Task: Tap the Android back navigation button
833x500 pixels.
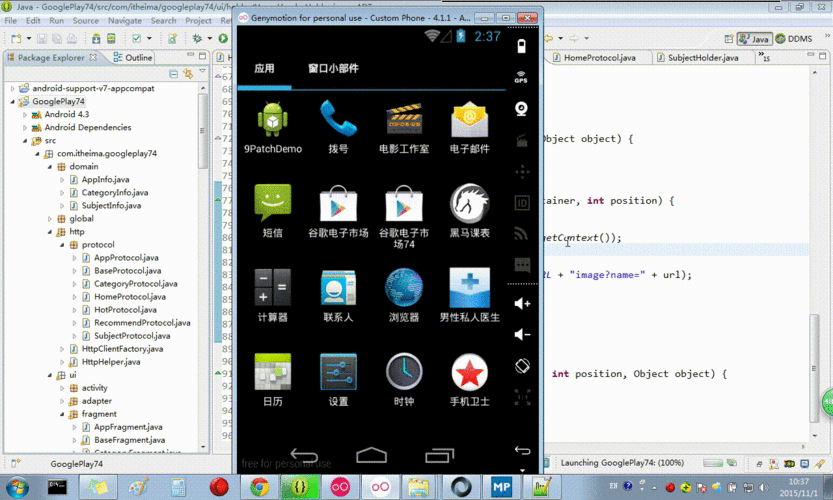Action: 304,455
